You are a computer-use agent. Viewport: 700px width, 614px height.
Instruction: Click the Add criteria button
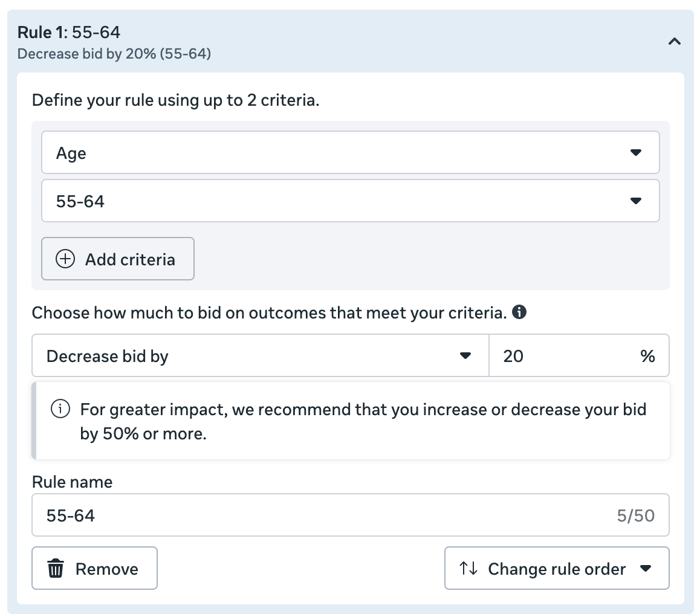pyautogui.click(x=118, y=259)
